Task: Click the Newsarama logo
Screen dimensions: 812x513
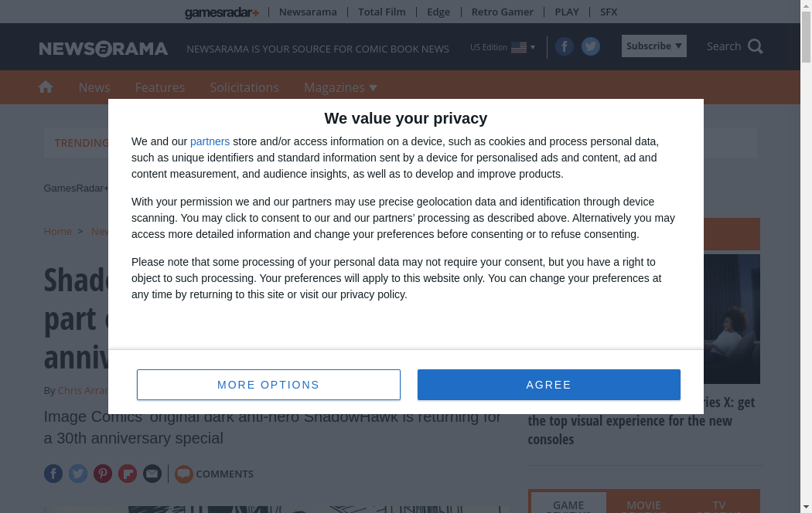Action: [104, 49]
